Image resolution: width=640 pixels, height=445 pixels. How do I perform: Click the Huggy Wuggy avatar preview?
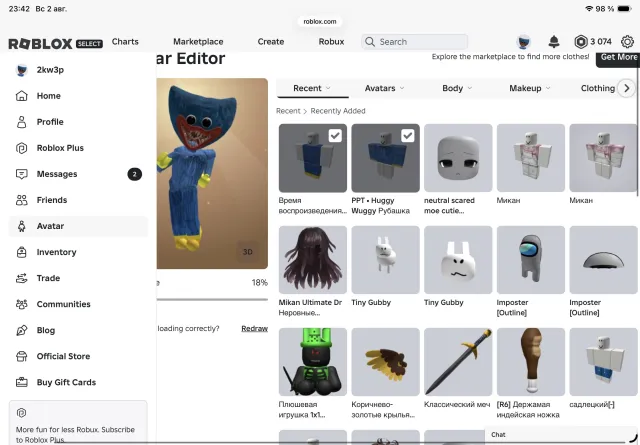(x=212, y=174)
